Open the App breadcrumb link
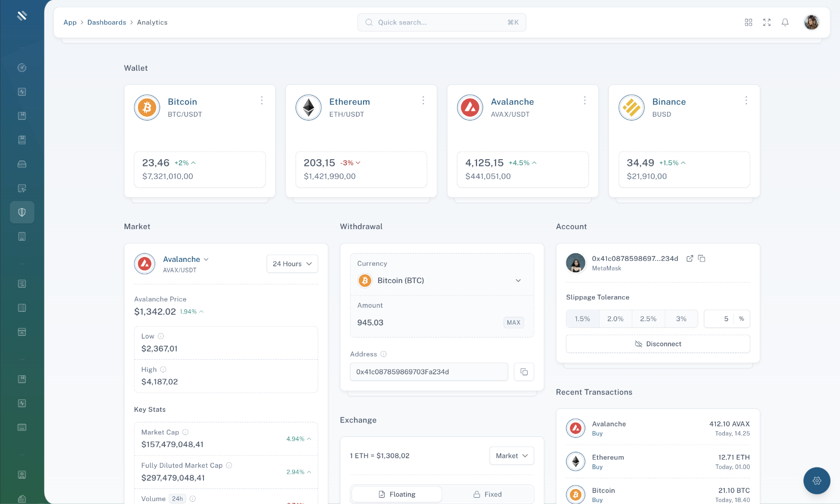 pos(69,22)
